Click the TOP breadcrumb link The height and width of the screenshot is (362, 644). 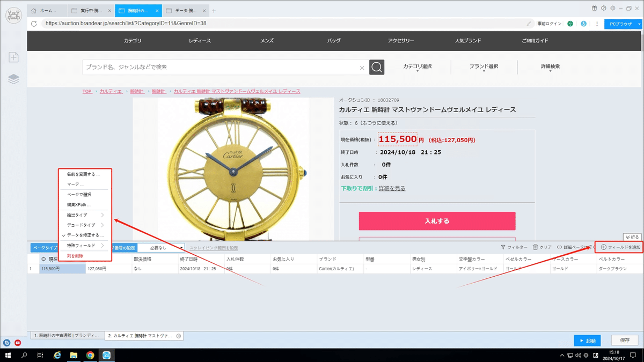coord(87,92)
